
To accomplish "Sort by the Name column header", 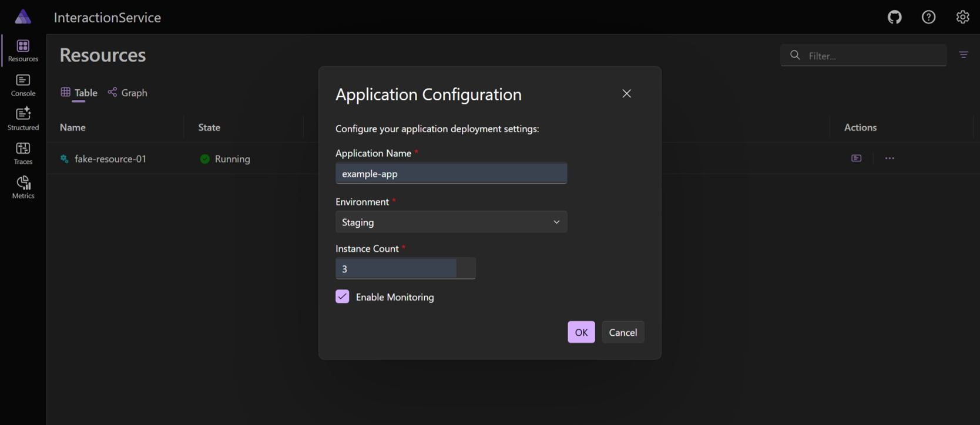I will pyautogui.click(x=73, y=127).
